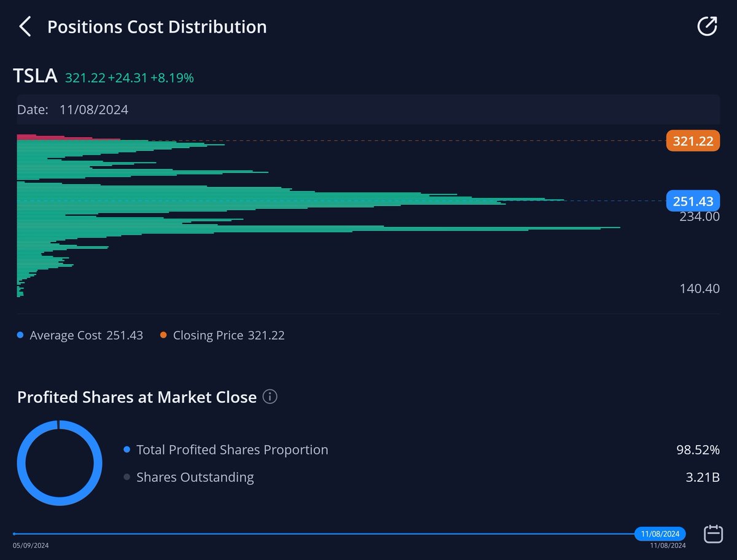The height and width of the screenshot is (560, 737).
Task: Select the Date 11/08/2024 field
Action: (x=368, y=110)
